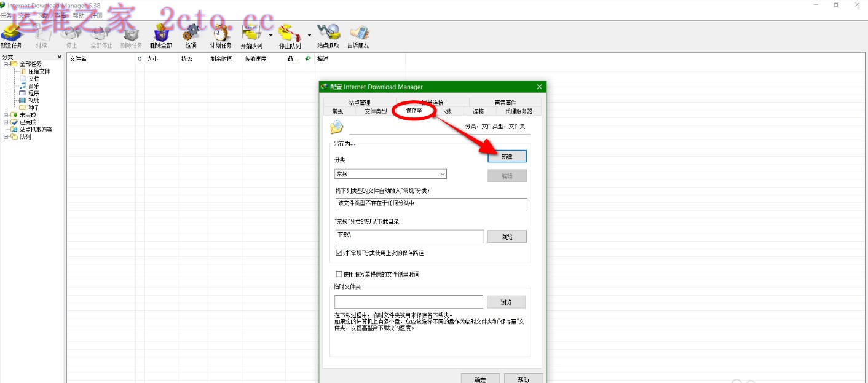Screen dimensions: 868x383
Task: Open the Help (帮助) menu in menu bar
Action: pos(79,15)
